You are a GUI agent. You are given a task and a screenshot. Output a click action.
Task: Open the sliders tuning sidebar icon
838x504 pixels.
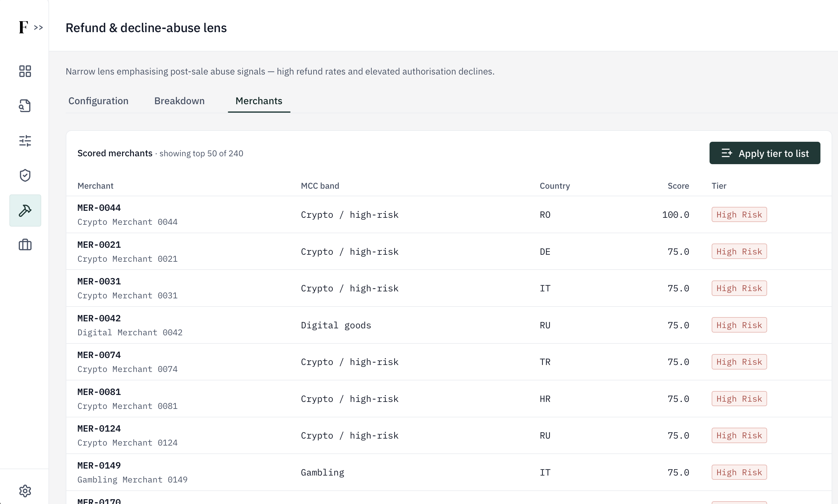pos(25,141)
